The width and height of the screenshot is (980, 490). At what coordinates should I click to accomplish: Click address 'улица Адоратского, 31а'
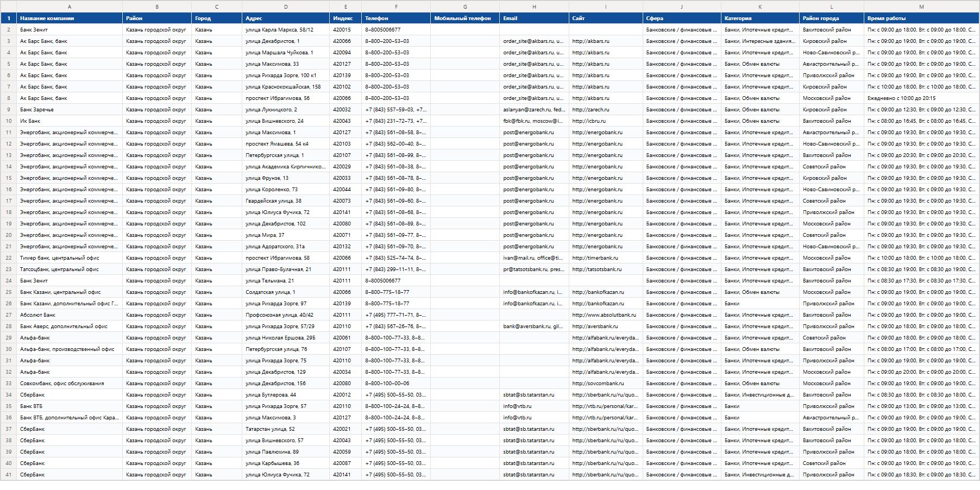click(286, 247)
